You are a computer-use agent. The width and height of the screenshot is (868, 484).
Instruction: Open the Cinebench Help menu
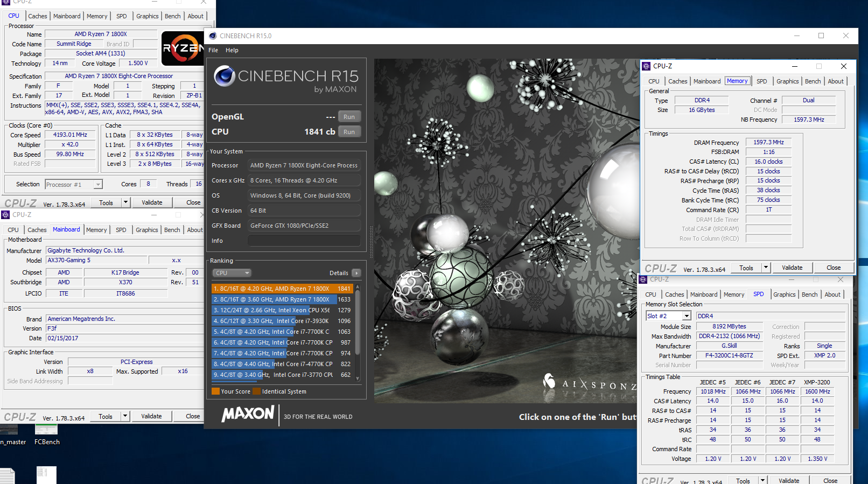[232, 50]
